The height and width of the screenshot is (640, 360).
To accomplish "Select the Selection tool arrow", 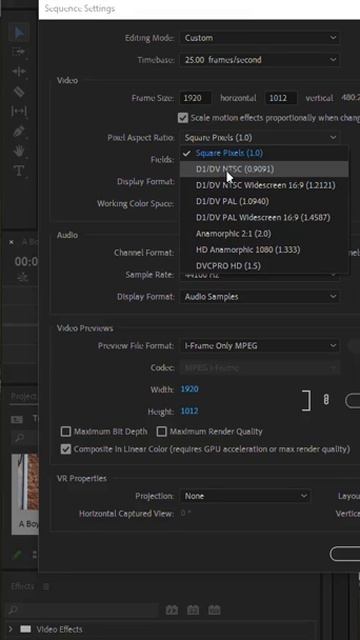I will click(x=19, y=33).
